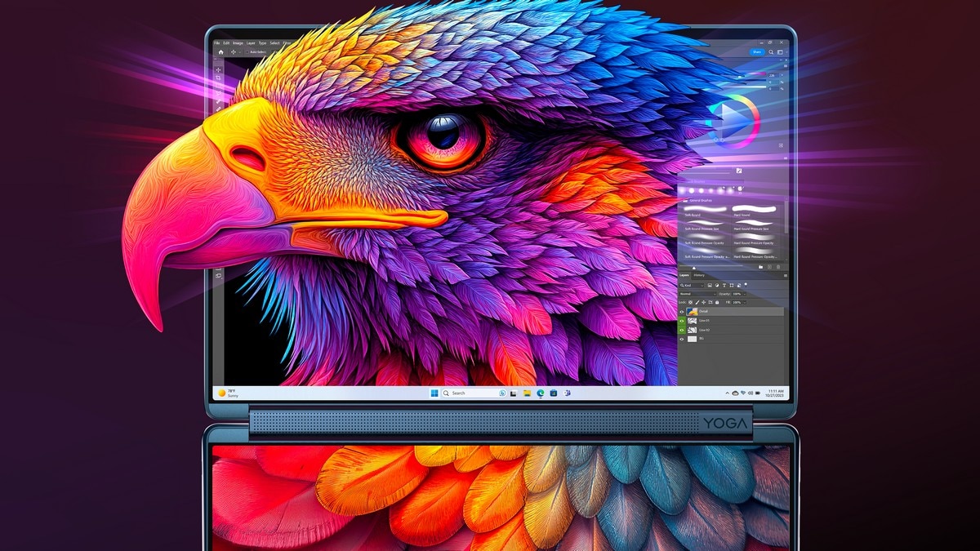Screen dimensions: 980x551
Task: Select Soft Round Pressure Size brush
Action: [705, 224]
